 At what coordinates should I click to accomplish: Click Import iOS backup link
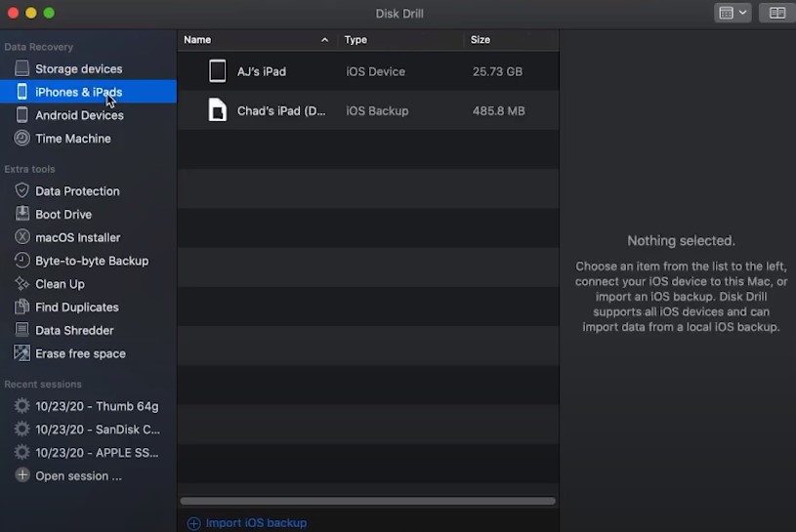tap(256, 523)
